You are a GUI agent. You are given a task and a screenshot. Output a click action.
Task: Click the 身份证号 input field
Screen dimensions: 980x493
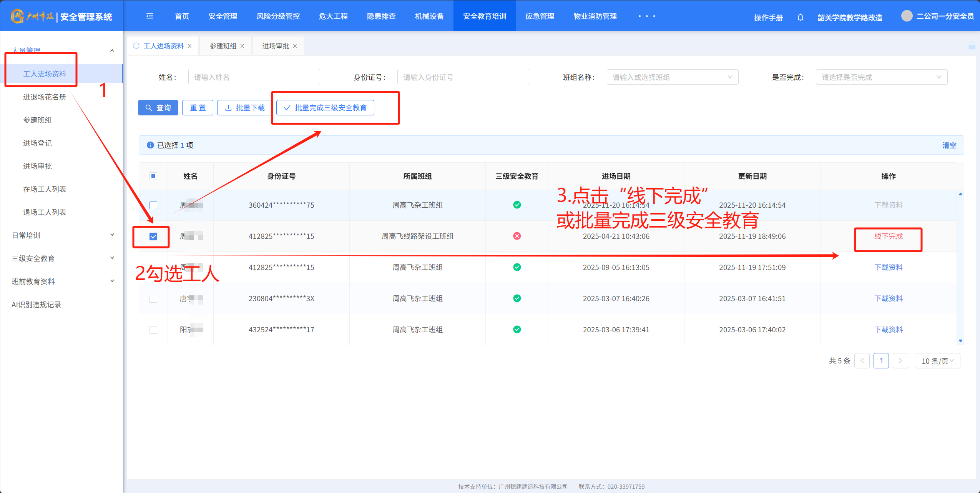pos(463,77)
